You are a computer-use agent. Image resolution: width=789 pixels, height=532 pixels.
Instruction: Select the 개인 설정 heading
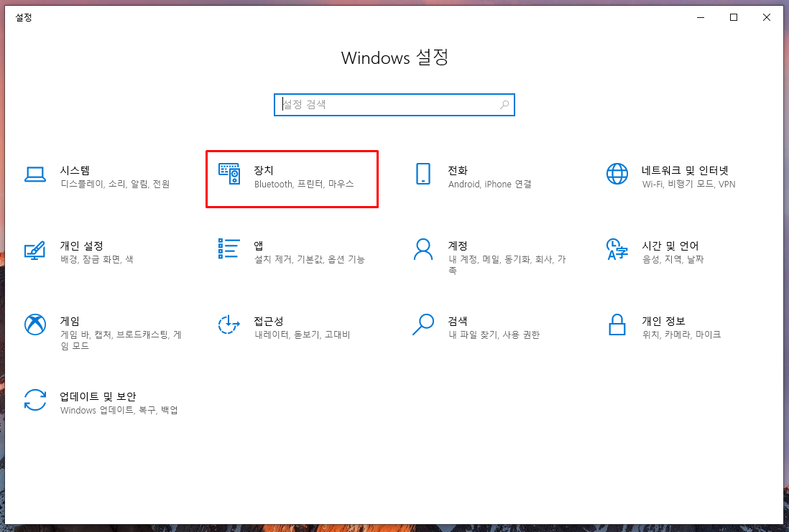(81, 246)
